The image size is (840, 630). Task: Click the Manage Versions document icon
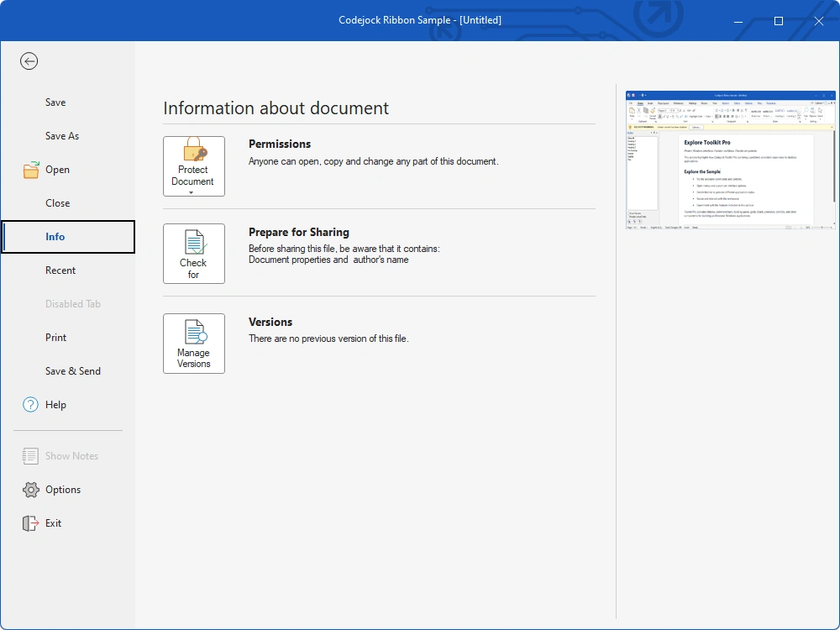pyautogui.click(x=195, y=332)
